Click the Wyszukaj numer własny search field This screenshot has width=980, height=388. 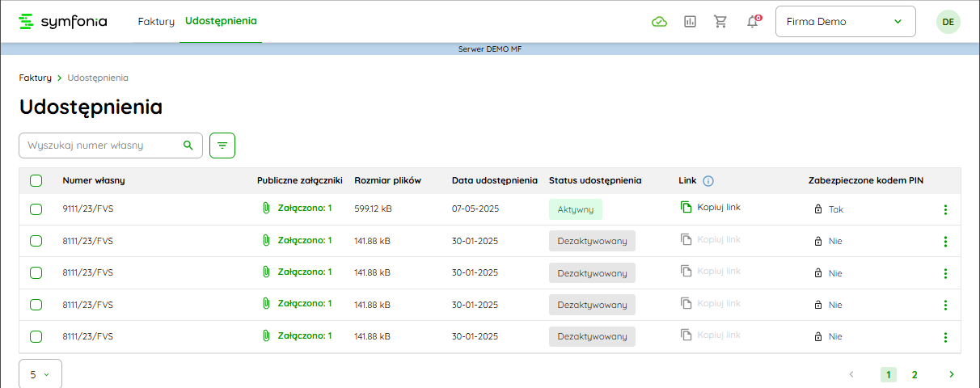[101, 145]
